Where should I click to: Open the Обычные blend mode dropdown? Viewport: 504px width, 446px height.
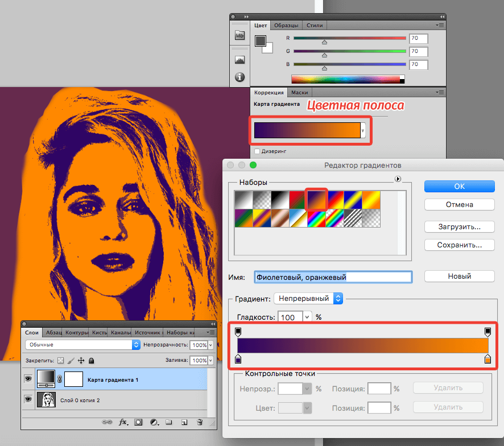(x=82, y=345)
